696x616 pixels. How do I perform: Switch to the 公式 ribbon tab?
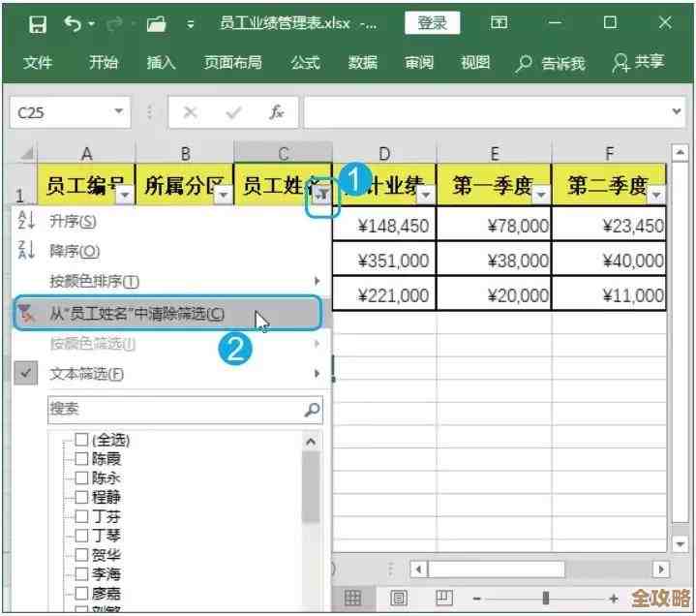[x=305, y=62]
